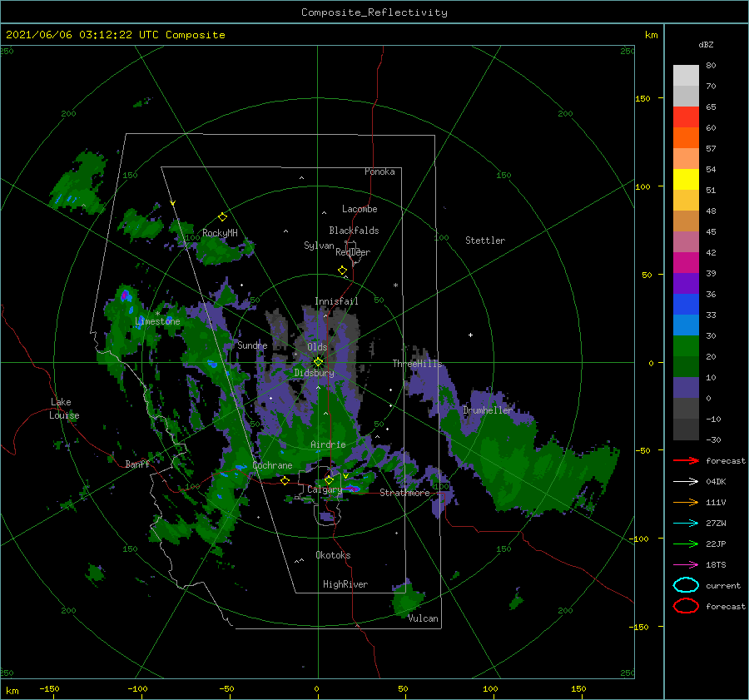Click the RockyMH label
This screenshot has width=749, height=700.
point(220,233)
